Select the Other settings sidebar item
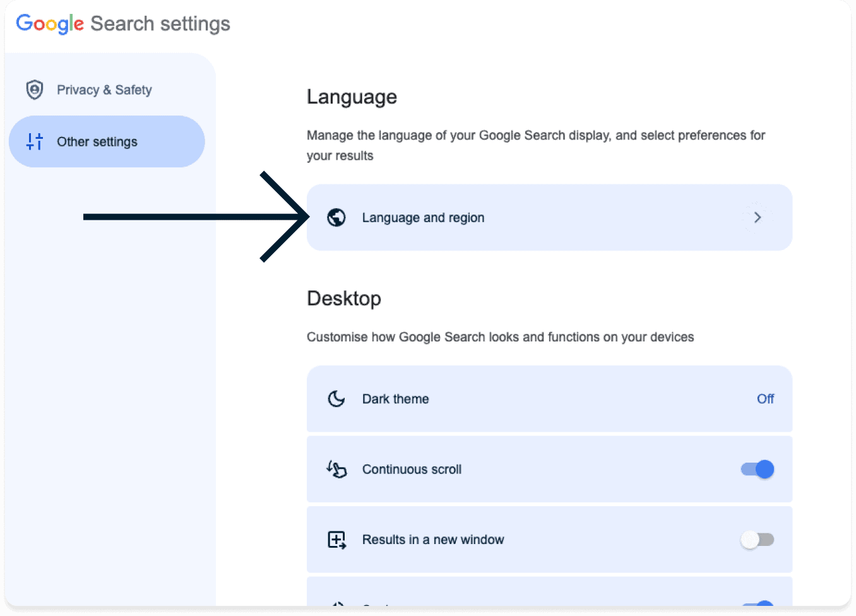This screenshot has height=616, width=856. point(97,141)
